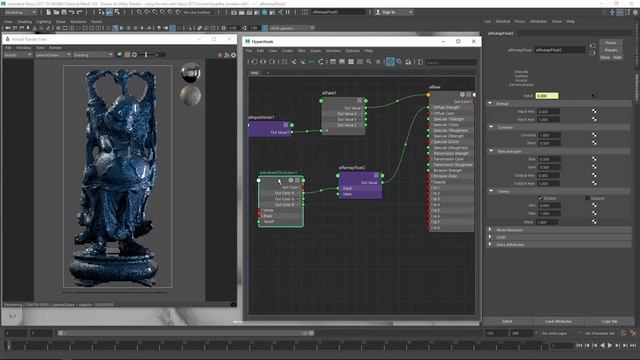
Task: Open the Render menu in Arnold Render View
Action: click(x=55, y=48)
